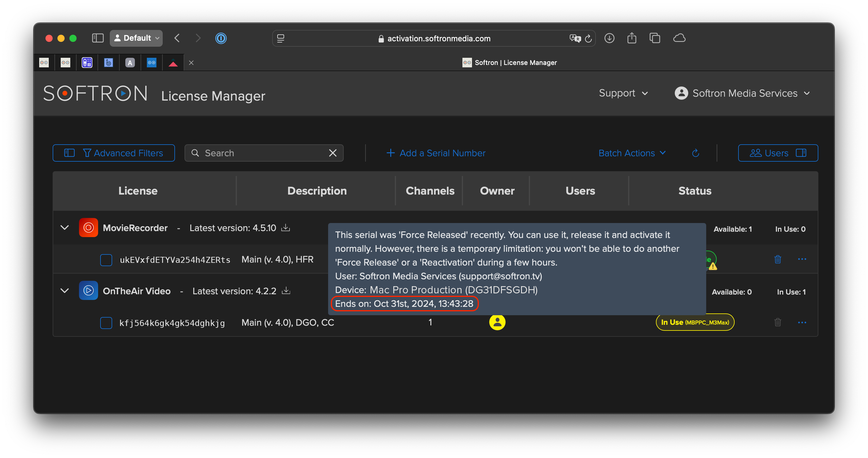Toggle the Safari sidebar button
The width and height of the screenshot is (868, 458).
tap(98, 38)
